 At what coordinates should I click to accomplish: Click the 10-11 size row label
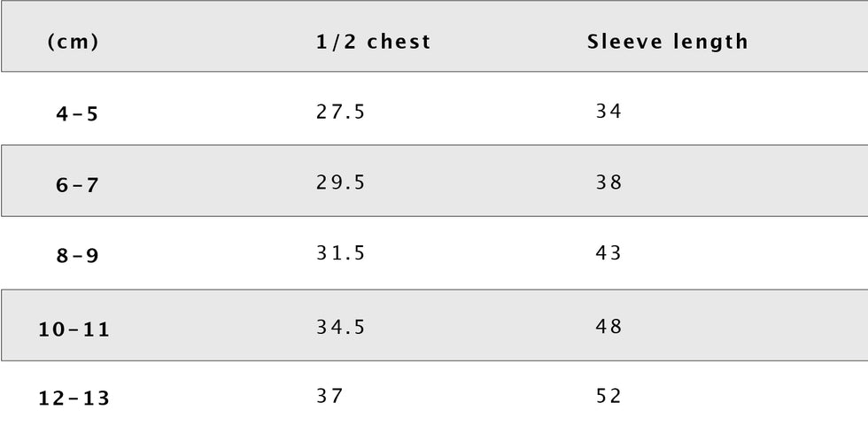pyautogui.click(x=74, y=329)
